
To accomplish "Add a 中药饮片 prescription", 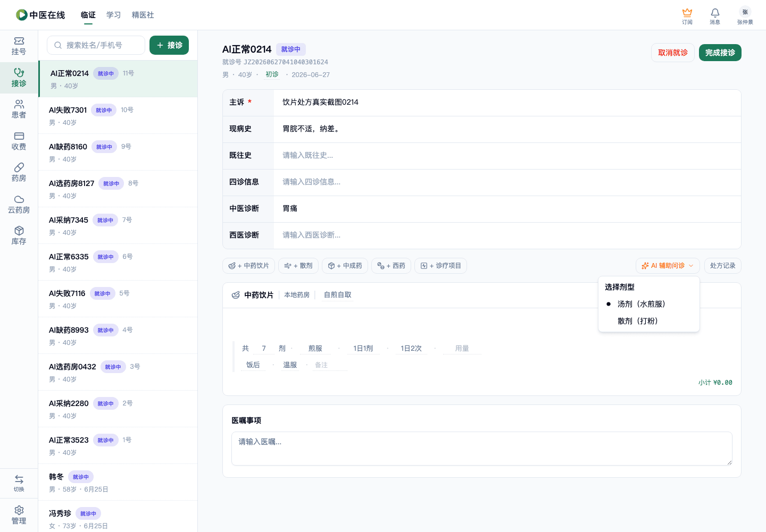I will click(248, 266).
